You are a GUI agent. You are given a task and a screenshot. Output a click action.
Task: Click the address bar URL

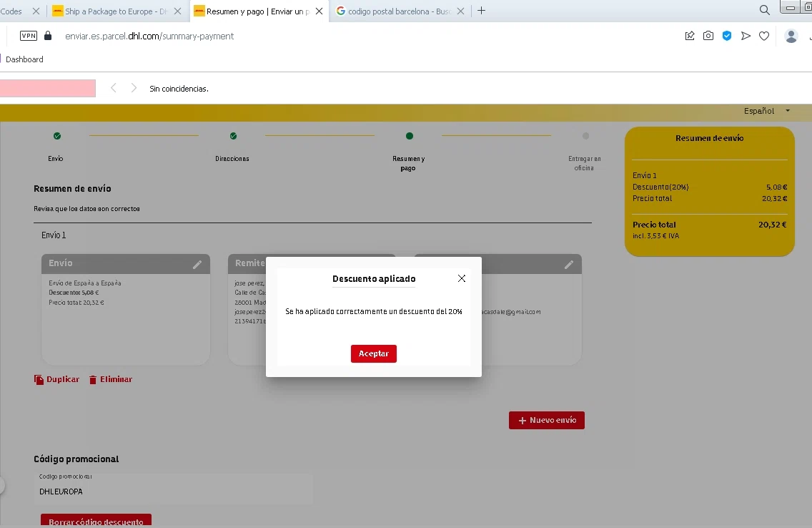pos(149,36)
